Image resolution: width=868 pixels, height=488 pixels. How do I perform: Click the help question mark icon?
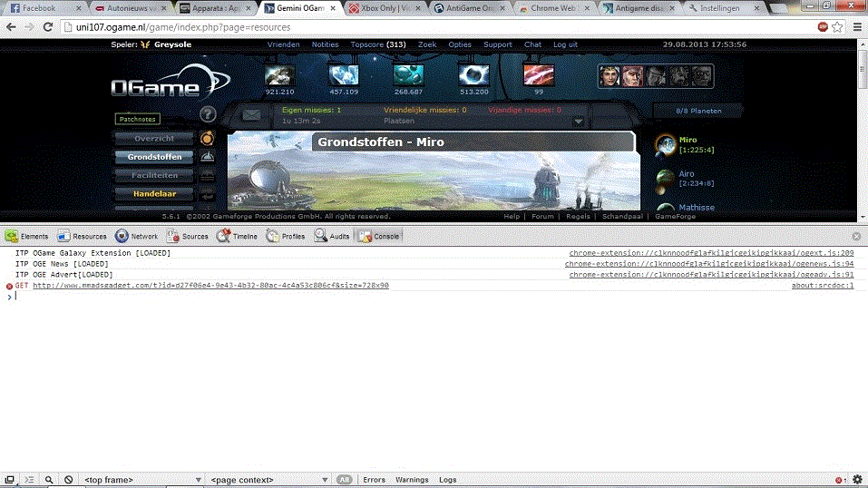coord(208,114)
